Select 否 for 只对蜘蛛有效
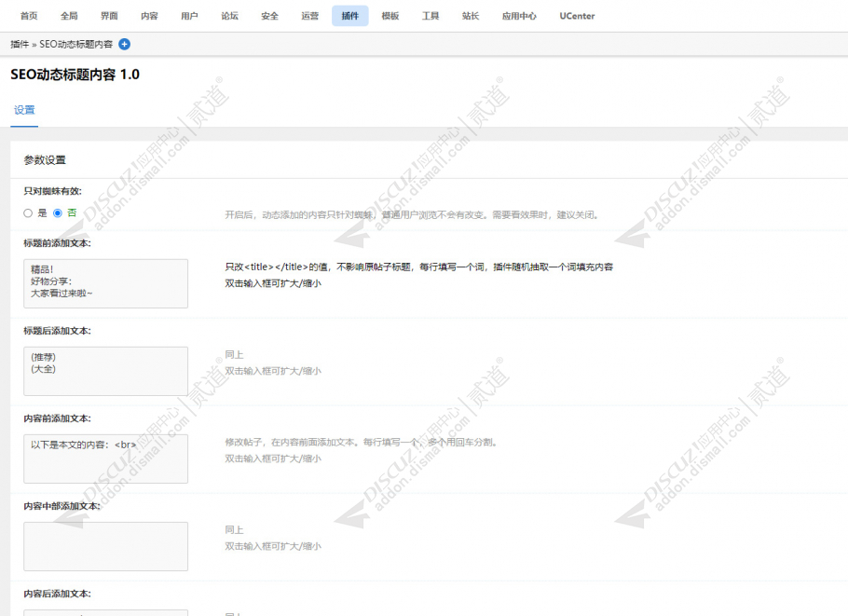Viewport: 848px width, 616px height. pyautogui.click(x=58, y=213)
